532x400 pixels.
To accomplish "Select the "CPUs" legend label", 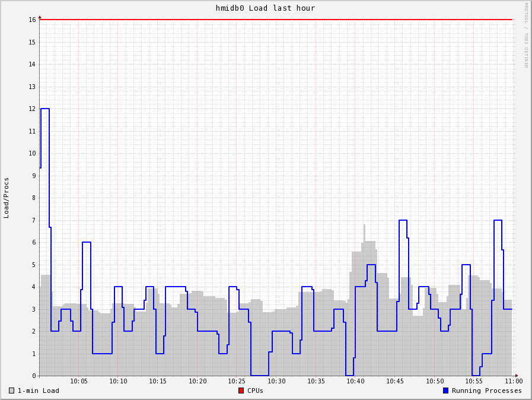I will click(255, 391).
